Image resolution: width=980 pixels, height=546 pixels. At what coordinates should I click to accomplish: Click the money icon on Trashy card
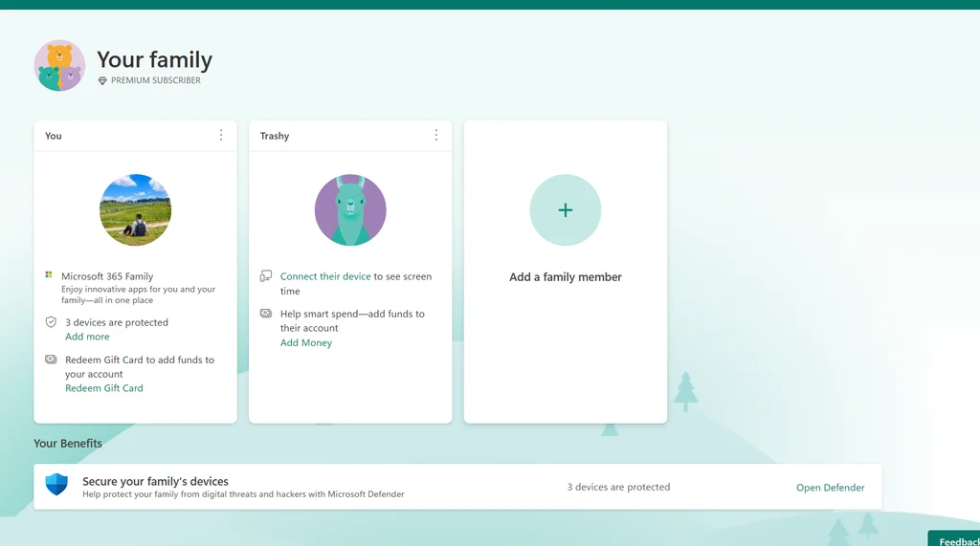[266, 314]
